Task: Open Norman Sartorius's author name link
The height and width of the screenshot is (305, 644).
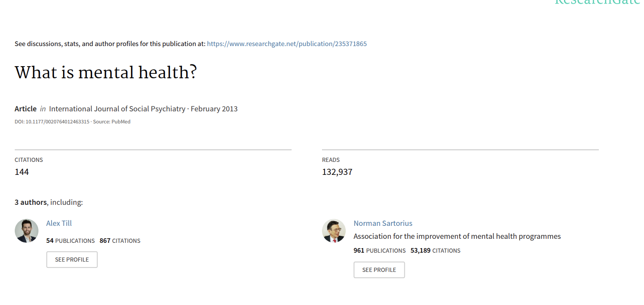Action: [383, 223]
